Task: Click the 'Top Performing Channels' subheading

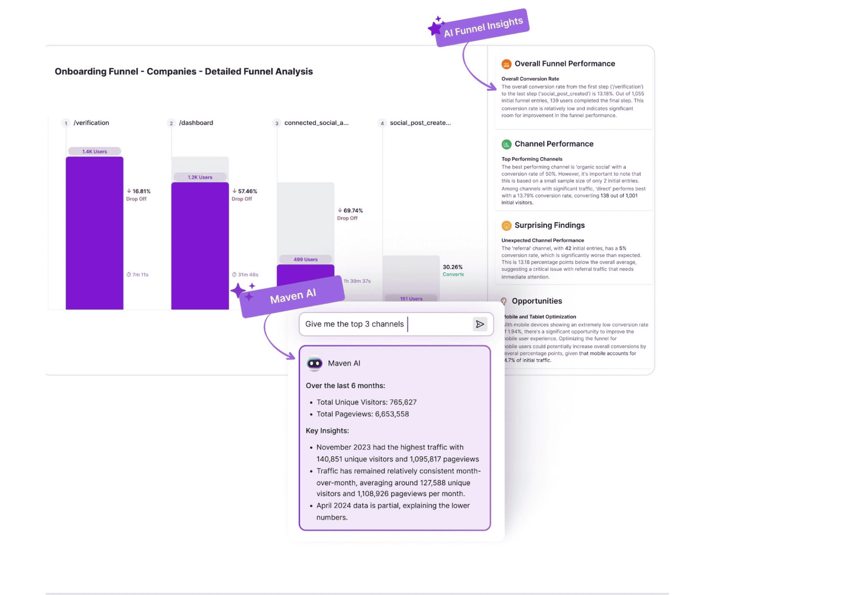Action: [532, 159]
